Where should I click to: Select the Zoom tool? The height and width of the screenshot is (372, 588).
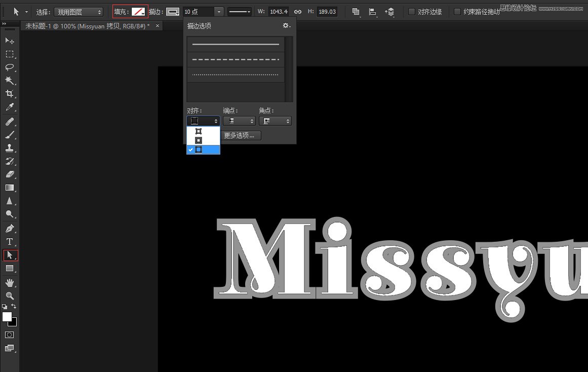[10, 296]
